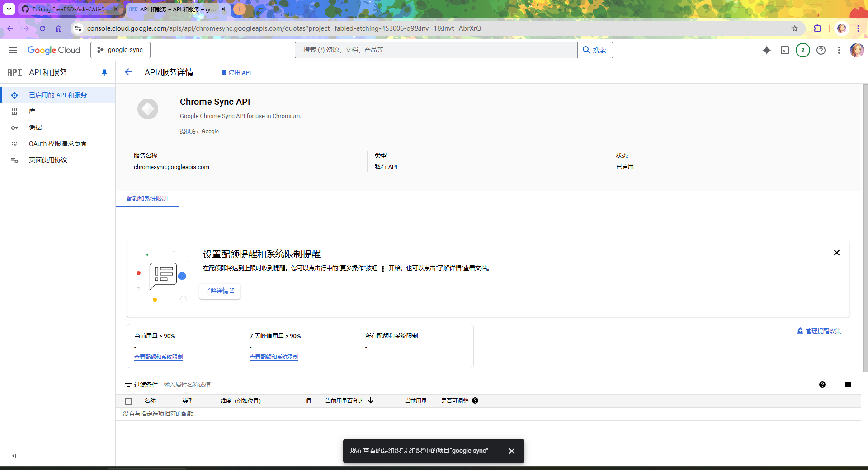The width and height of the screenshot is (868, 470).
Task: Click the 是否可调整 help tooltip icon
Action: [x=475, y=400]
